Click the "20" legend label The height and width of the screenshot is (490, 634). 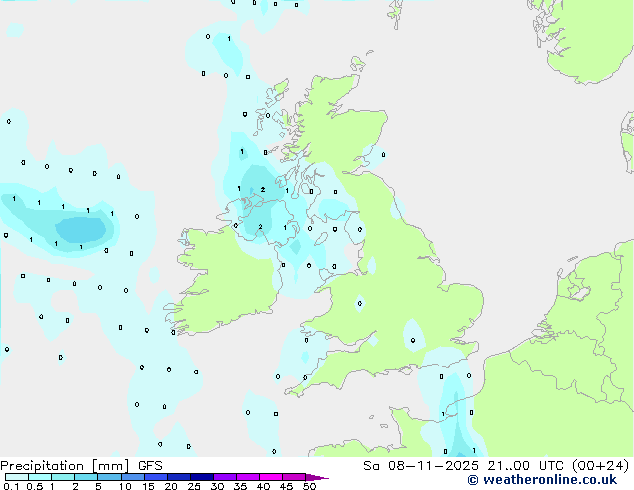(171, 486)
